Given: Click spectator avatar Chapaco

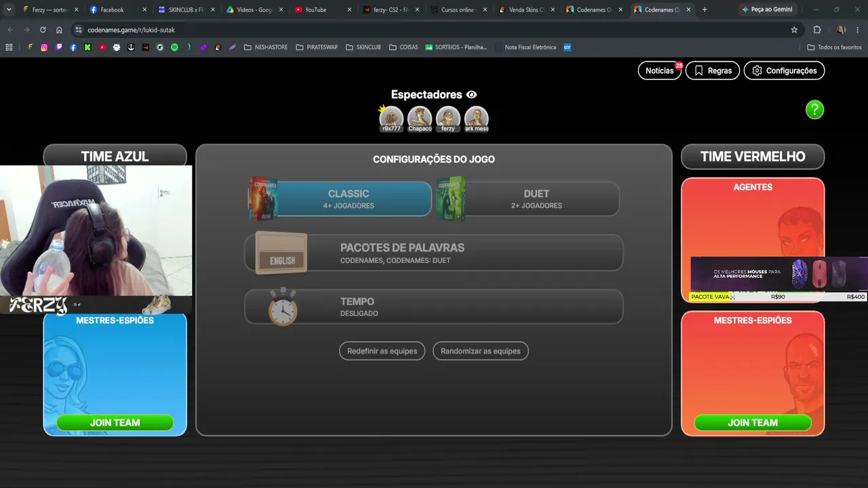Looking at the screenshot, I should click(x=420, y=119).
